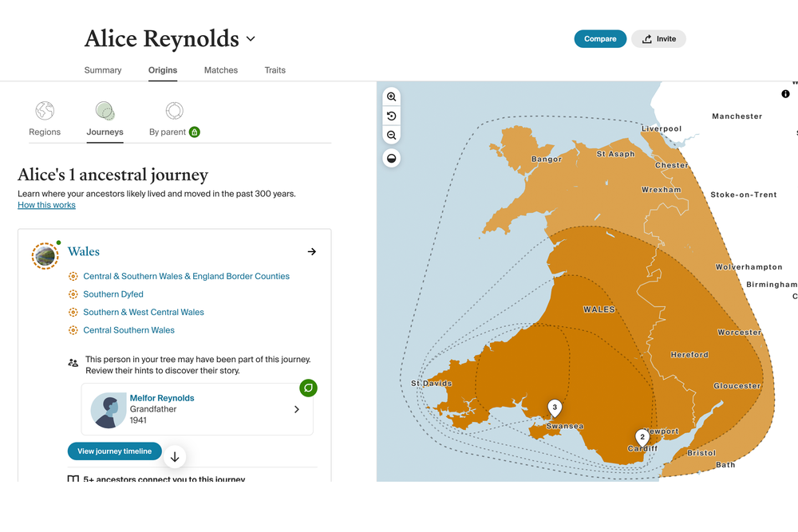Viewport: 798px width, 532px height.
Task: Click the Wrexham label on the map
Action: coord(661,190)
